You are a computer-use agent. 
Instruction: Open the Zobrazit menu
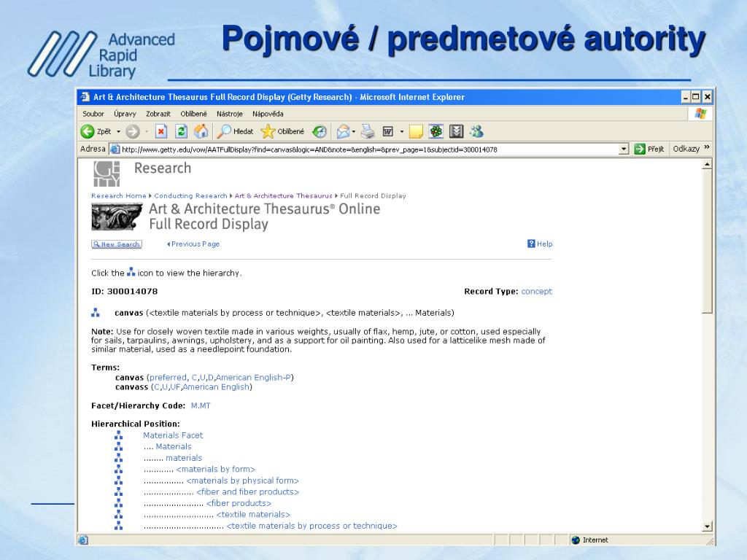pos(158,114)
